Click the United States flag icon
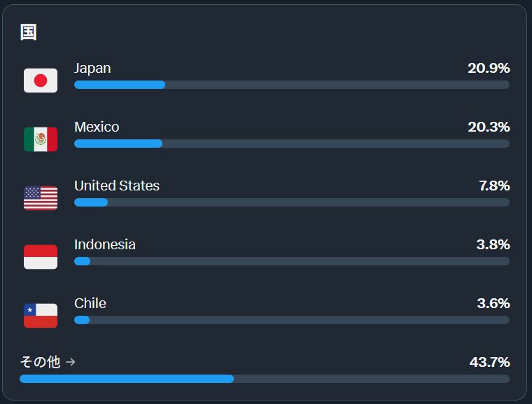 click(x=41, y=198)
